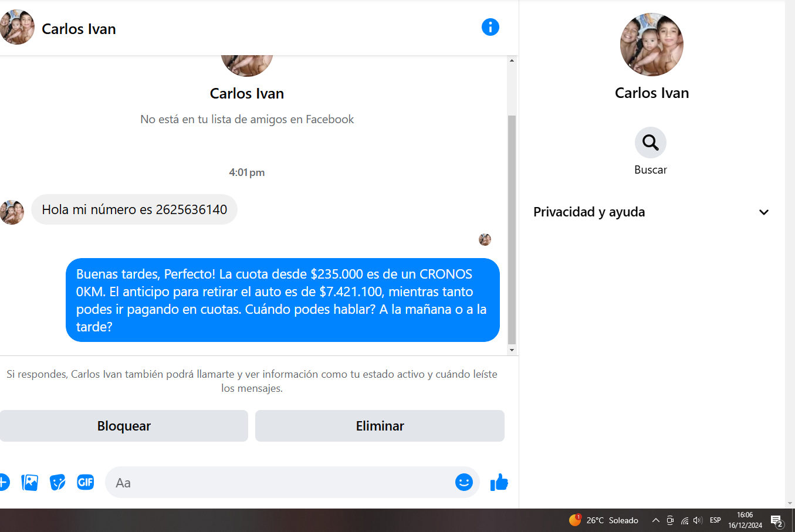795x532 pixels.
Task: Search in conversation with Buscar icon
Action: click(x=650, y=143)
